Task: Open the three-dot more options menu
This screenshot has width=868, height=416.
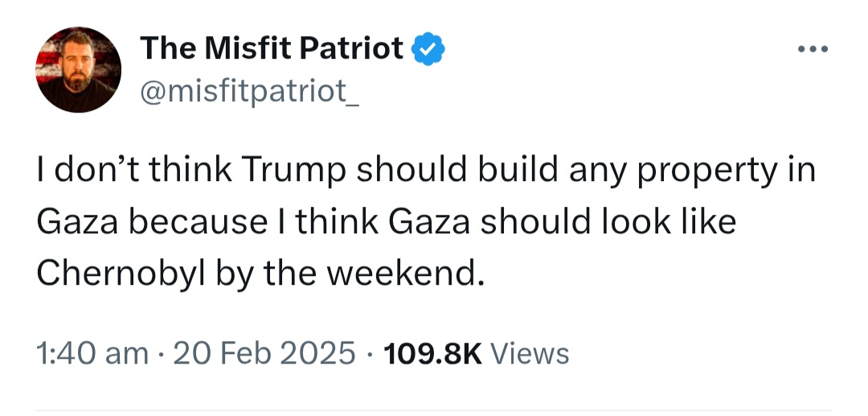Action: coord(813,50)
